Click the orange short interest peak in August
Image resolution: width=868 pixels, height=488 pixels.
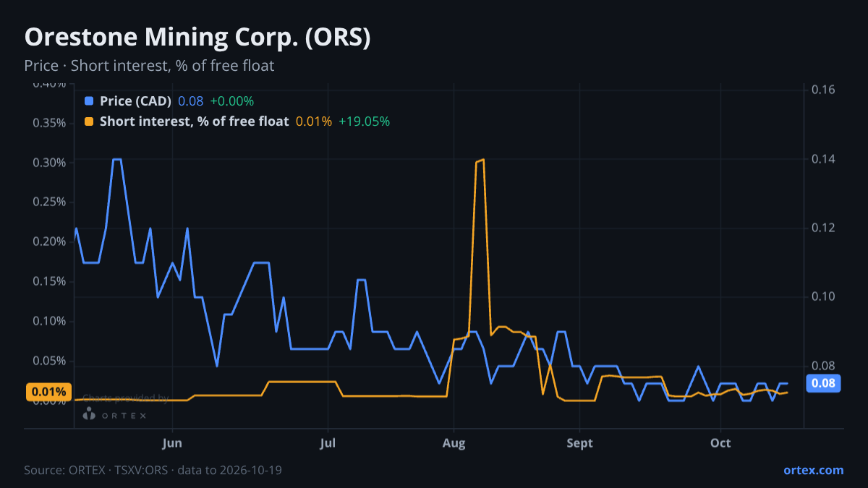(480, 160)
